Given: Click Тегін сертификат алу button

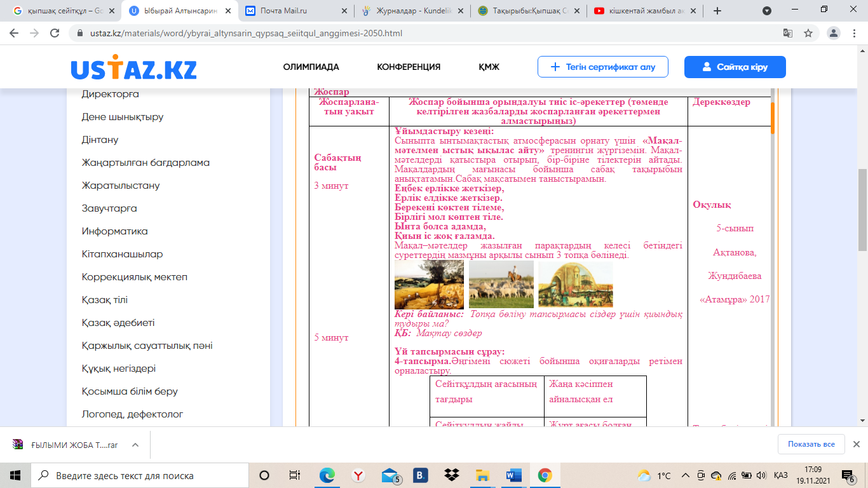Looking at the screenshot, I should click(603, 67).
